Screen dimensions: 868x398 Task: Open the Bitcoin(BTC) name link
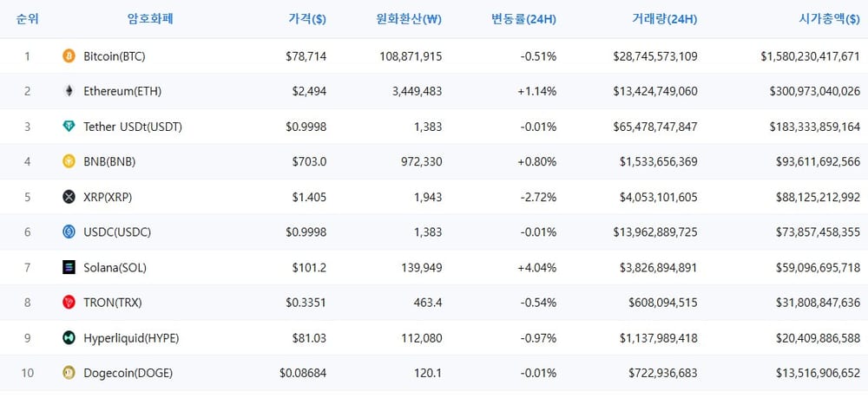[x=115, y=56]
